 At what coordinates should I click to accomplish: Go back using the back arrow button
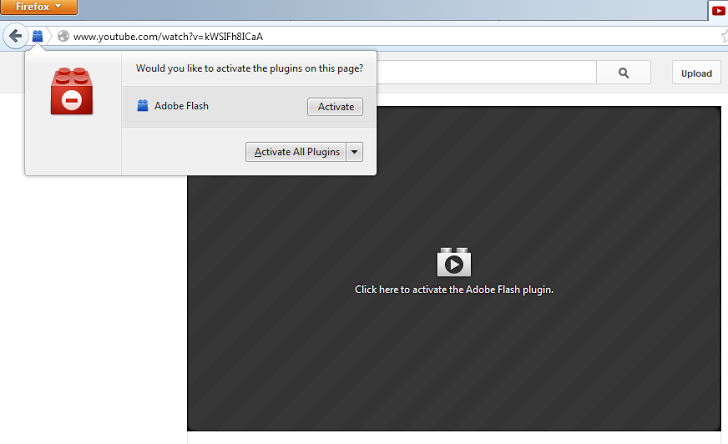click(x=15, y=37)
